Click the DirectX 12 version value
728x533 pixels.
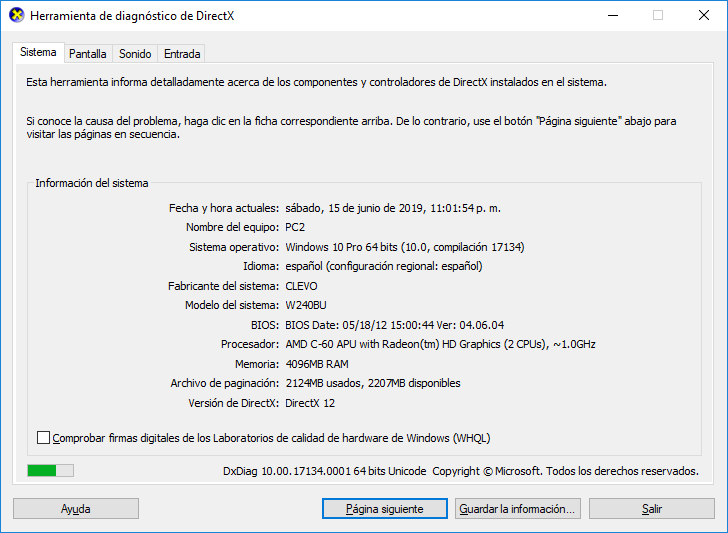tap(310, 403)
